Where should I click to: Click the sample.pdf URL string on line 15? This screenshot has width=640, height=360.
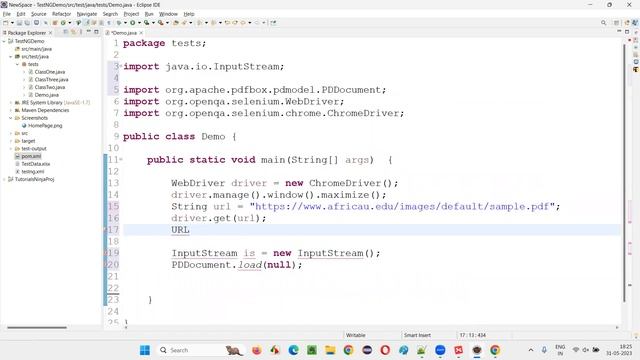pos(402,207)
